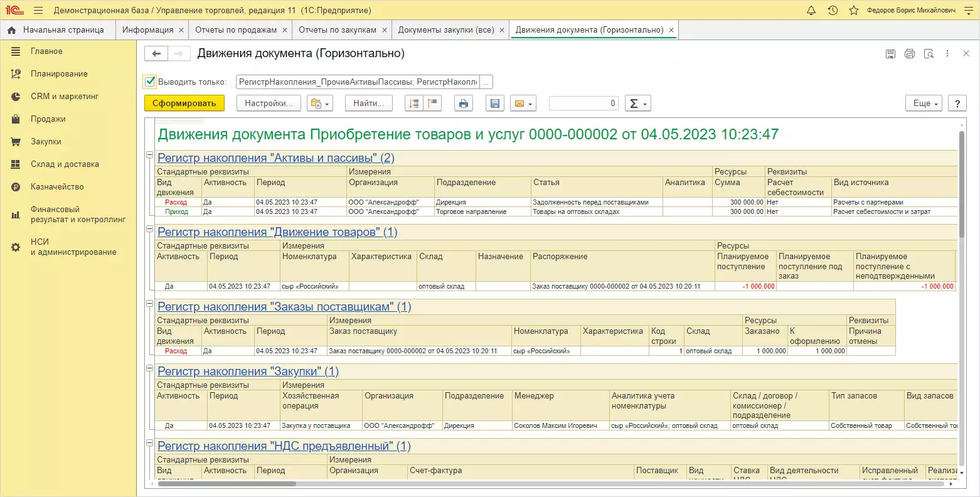Open history clock icon in title bar
This screenshot has width=980, height=497.
point(833,11)
